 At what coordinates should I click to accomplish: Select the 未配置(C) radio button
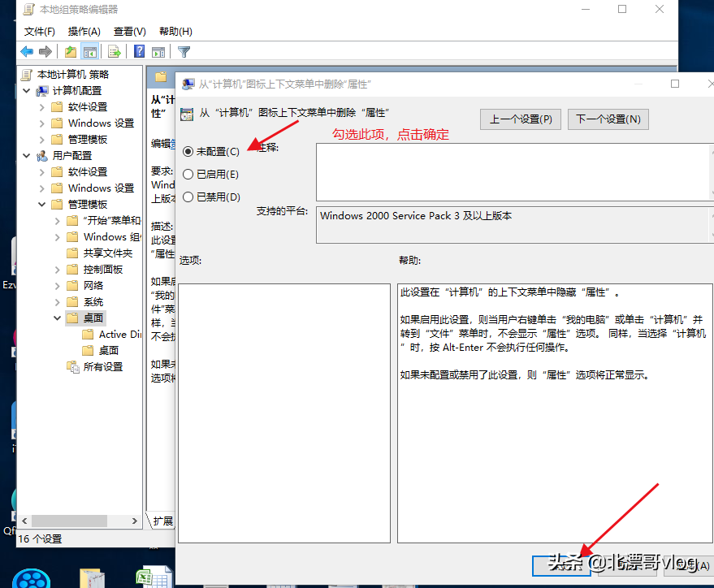point(188,152)
